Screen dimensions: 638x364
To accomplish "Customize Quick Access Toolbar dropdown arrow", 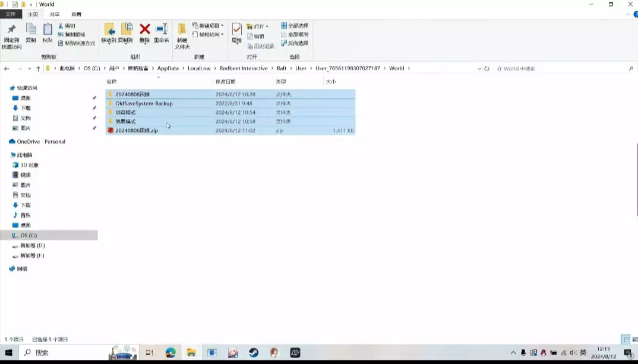I will [30, 5].
